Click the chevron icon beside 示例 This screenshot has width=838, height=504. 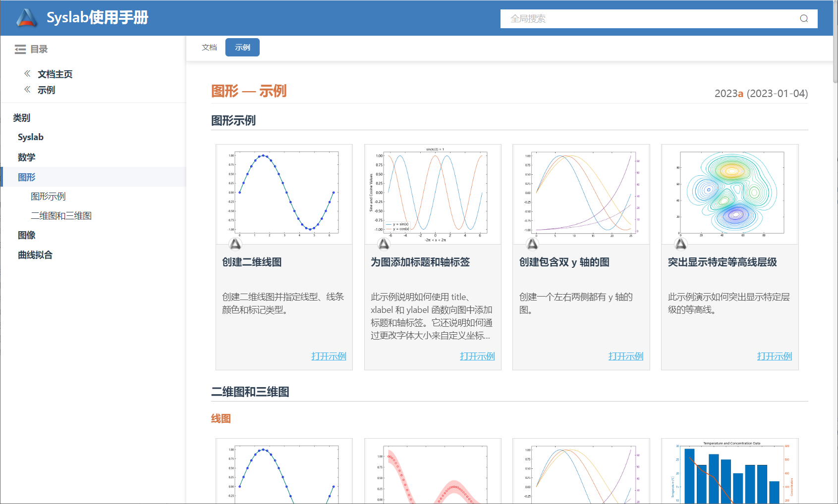click(27, 90)
